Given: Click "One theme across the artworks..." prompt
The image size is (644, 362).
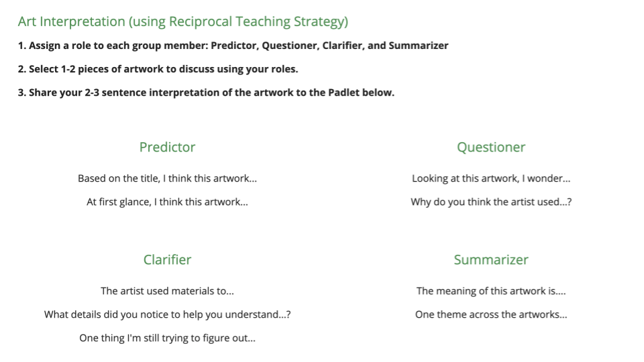Looking at the screenshot, I should [491, 314].
